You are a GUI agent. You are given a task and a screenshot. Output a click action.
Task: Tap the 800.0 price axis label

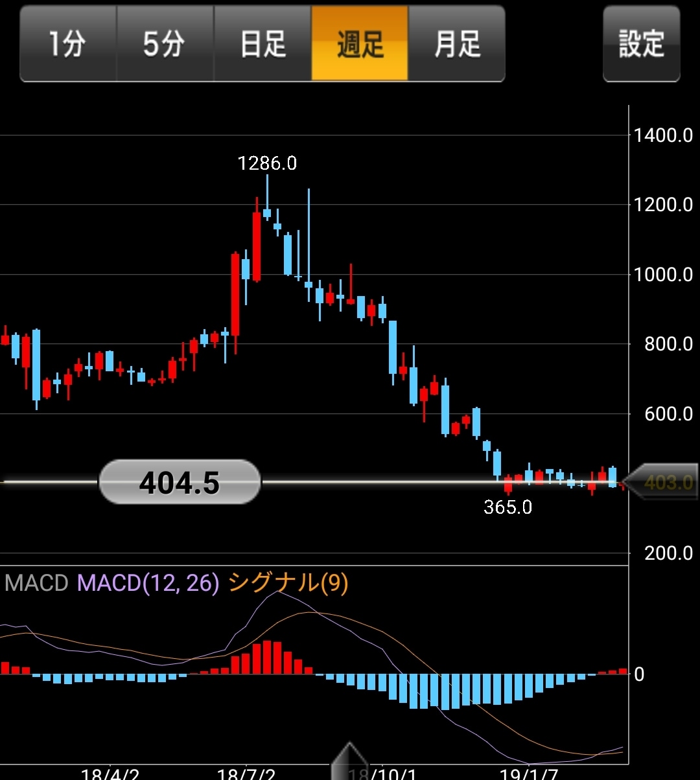[668, 344]
